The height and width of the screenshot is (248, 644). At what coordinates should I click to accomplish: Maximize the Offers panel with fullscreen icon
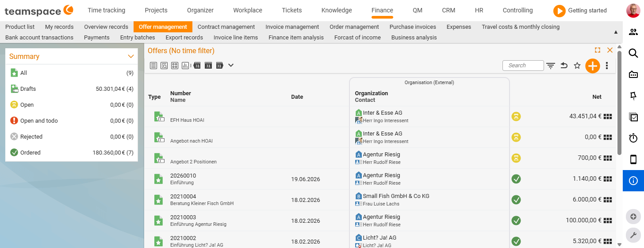tap(598, 50)
